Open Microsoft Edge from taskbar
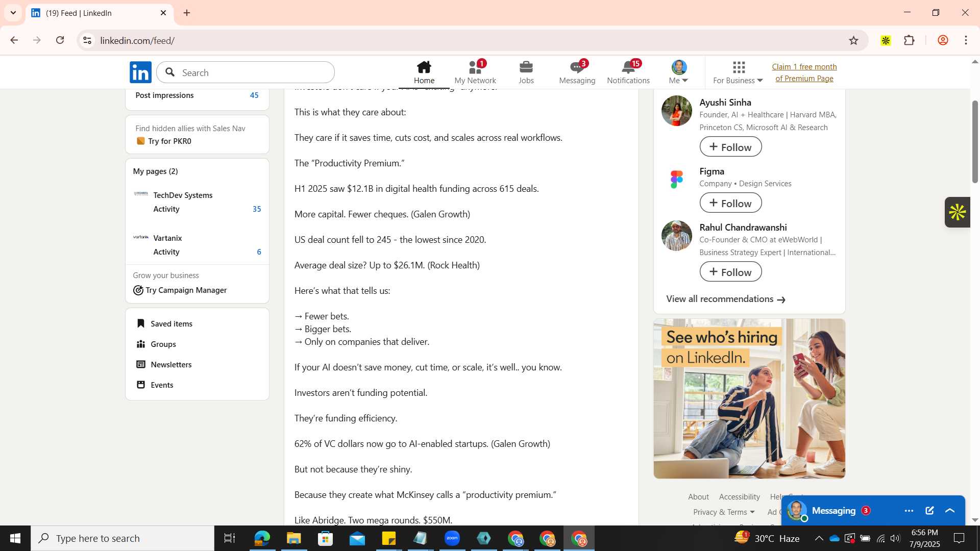The image size is (980, 551). (x=262, y=538)
